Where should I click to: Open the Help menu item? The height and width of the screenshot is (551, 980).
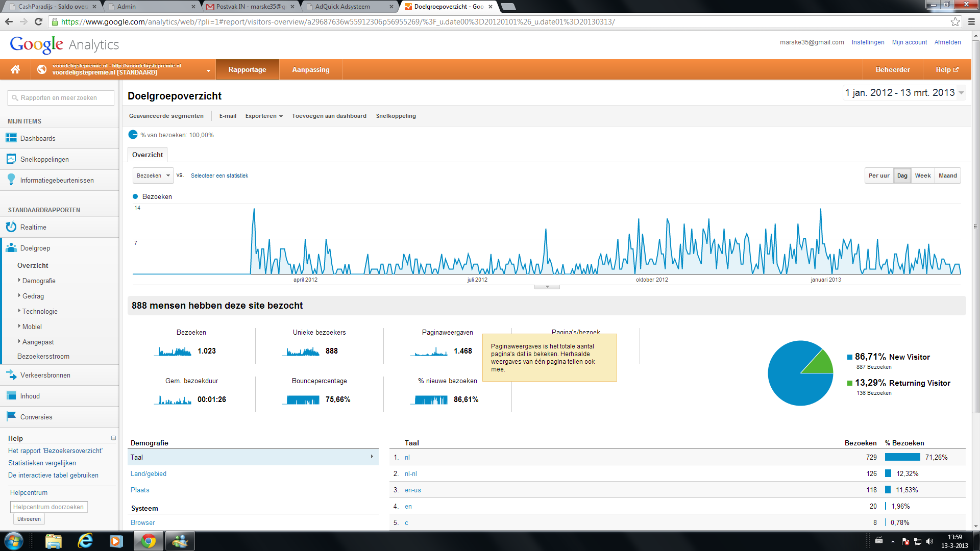click(x=947, y=69)
